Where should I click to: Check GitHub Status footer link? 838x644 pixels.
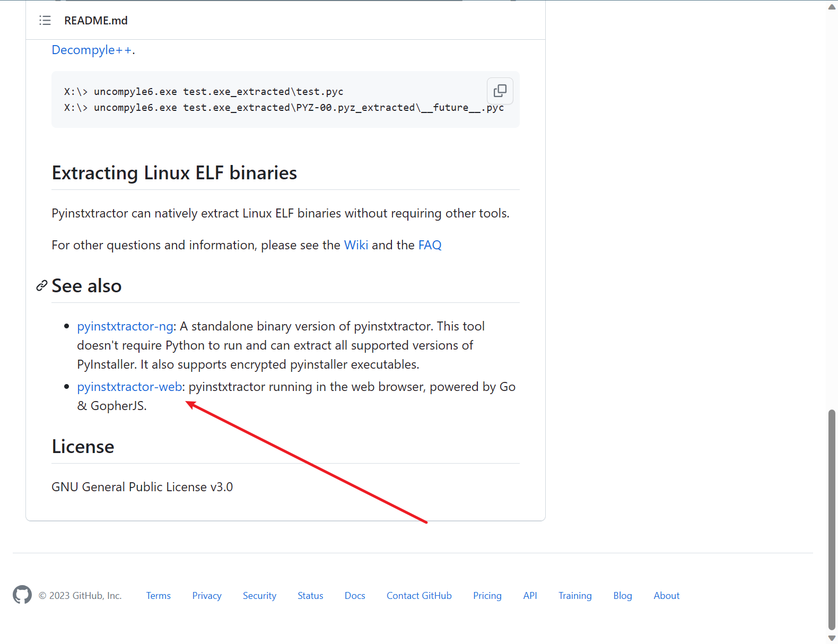coord(310,596)
